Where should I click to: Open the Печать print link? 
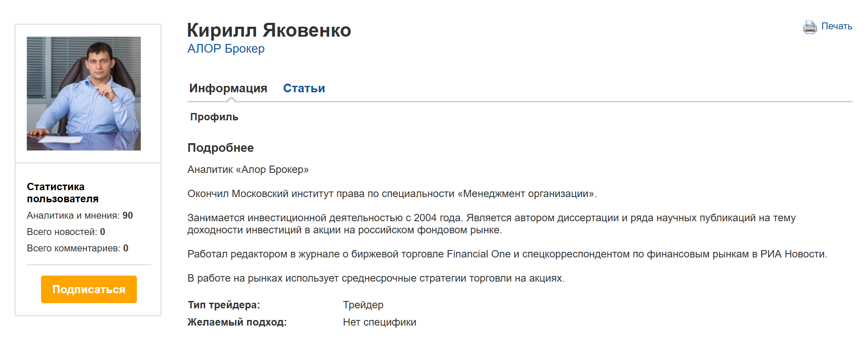[836, 26]
